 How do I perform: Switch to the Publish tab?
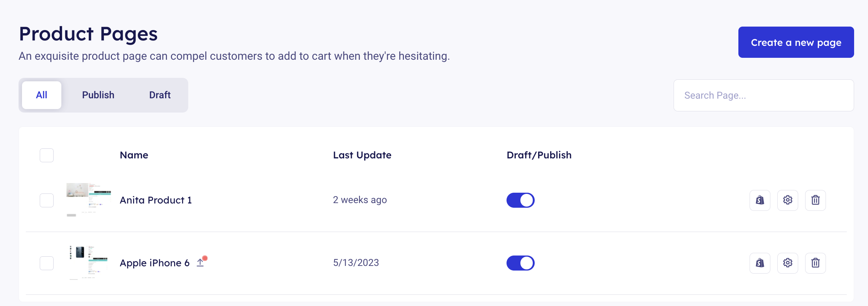coord(98,95)
